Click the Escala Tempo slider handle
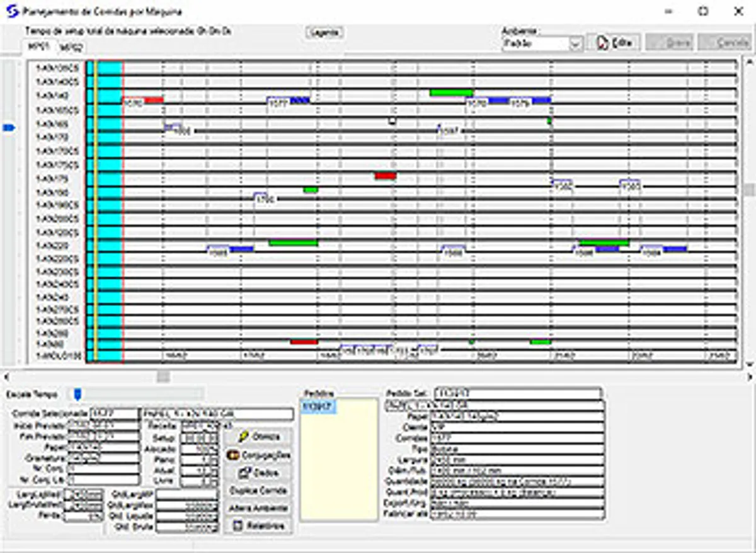The image size is (756, 553). click(x=77, y=394)
